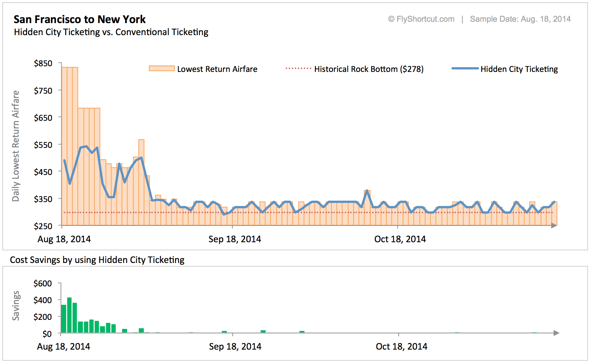Click the '© FlyShortcut.com' credit text
Image resolution: width=591 pixels, height=364 pixels.
(421, 19)
